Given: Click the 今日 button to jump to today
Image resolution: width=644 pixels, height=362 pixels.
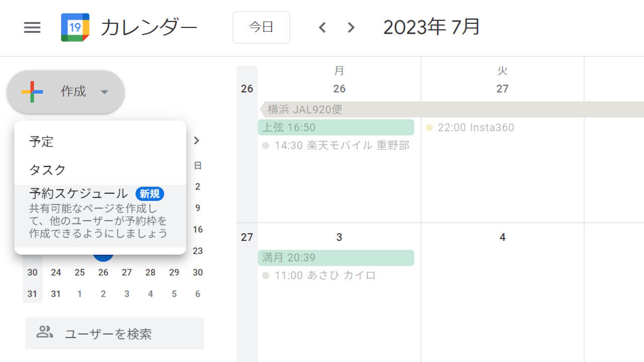Looking at the screenshot, I should (261, 28).
